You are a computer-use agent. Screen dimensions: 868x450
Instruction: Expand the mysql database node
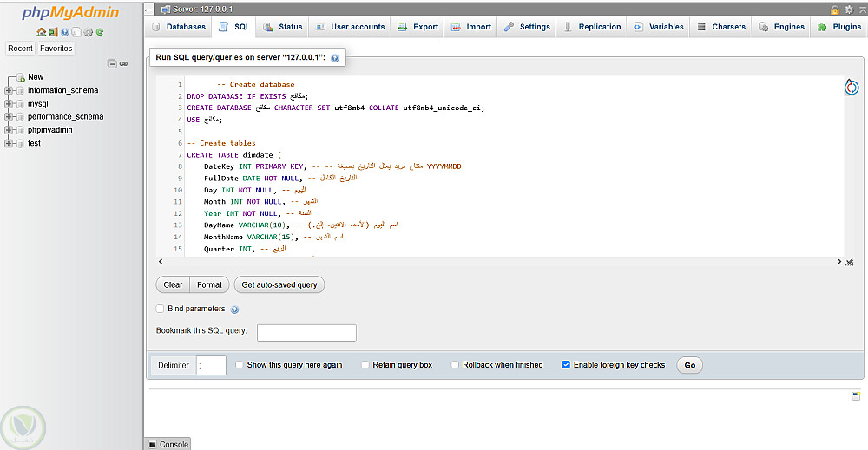9,103
